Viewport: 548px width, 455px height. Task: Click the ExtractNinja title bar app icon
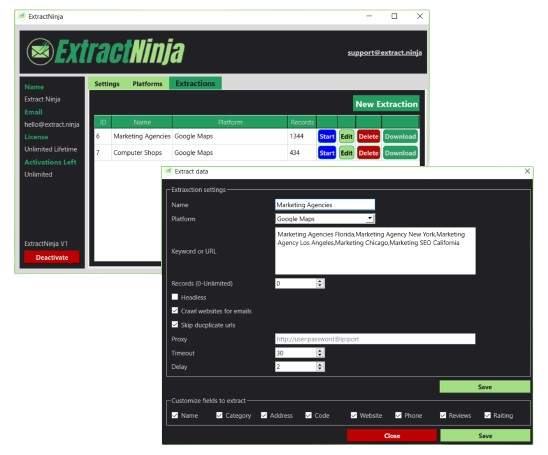point(22,16)
